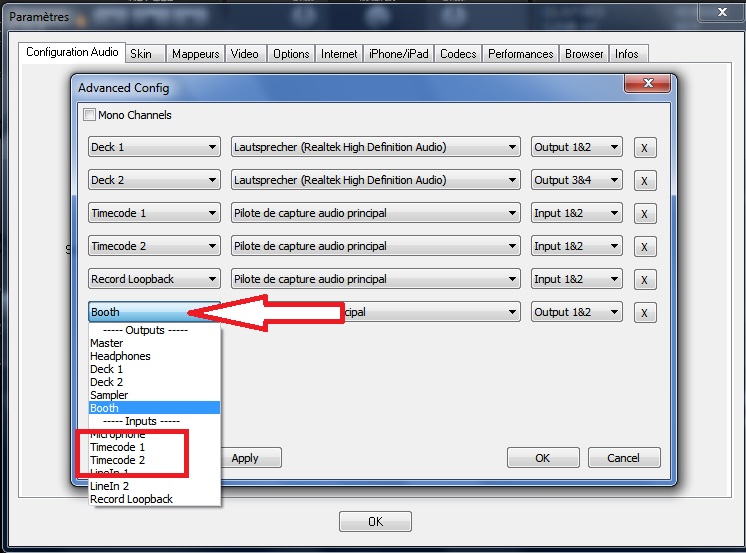Click OK at bottom of Paramètres
746x553 pixels.
[x=375, y=522]
